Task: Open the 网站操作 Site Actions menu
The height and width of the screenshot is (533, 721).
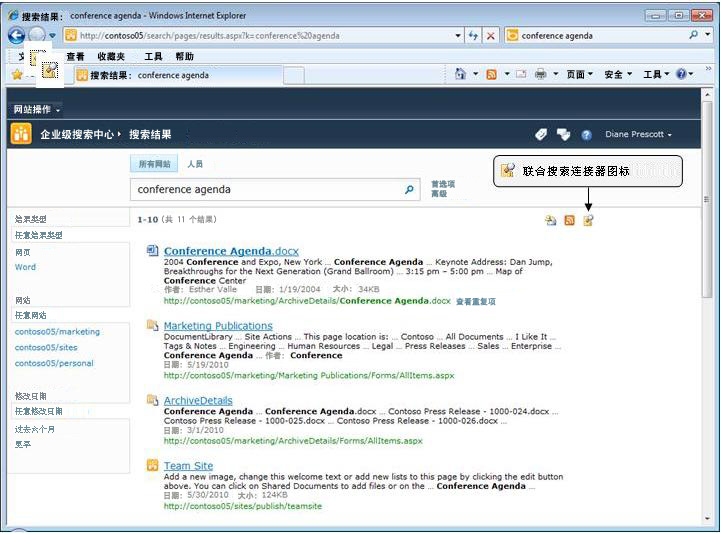Action: coord(36,109)
